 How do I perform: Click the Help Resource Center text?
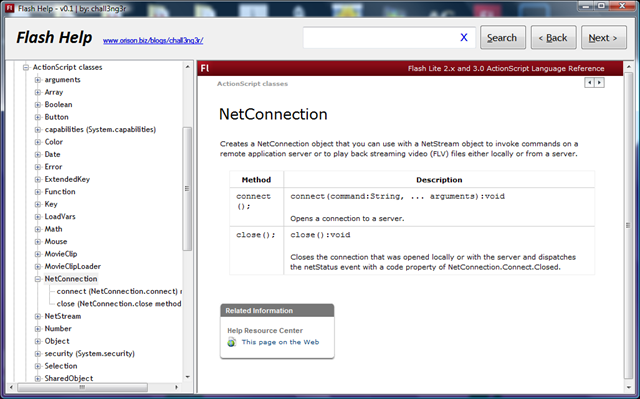pyautogui.click(x=265, y=330)
